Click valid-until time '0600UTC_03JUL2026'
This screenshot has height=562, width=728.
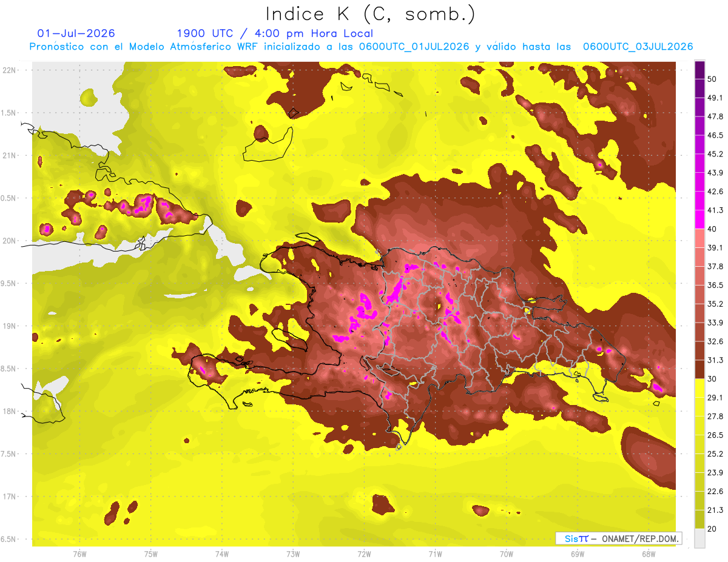tap(638, 47)
